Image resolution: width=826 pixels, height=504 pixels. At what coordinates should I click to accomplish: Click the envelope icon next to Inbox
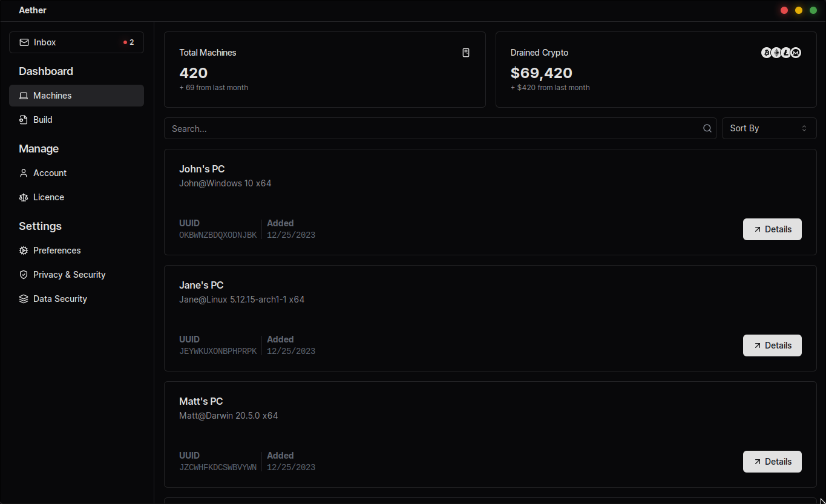[24, 42]
